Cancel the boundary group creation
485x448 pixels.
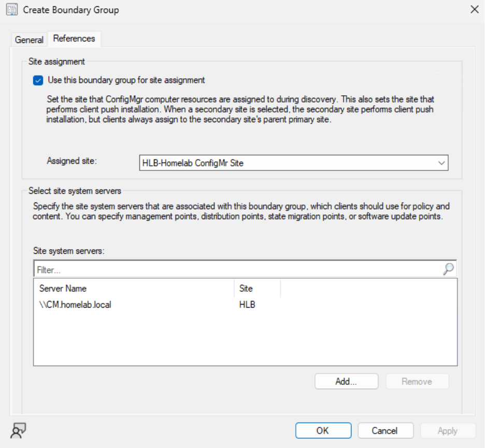tap(386, 430)
